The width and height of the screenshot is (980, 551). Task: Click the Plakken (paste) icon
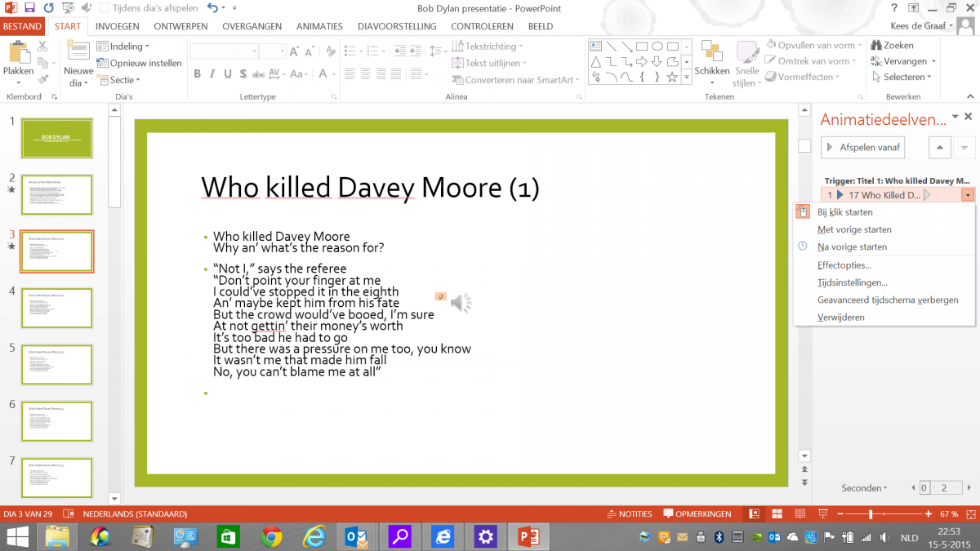pos(18,54)
